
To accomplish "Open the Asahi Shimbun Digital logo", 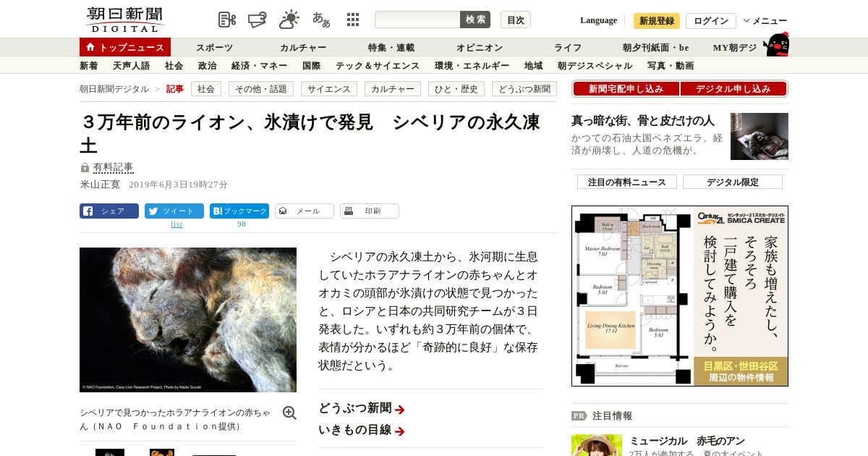I will 124,20.
